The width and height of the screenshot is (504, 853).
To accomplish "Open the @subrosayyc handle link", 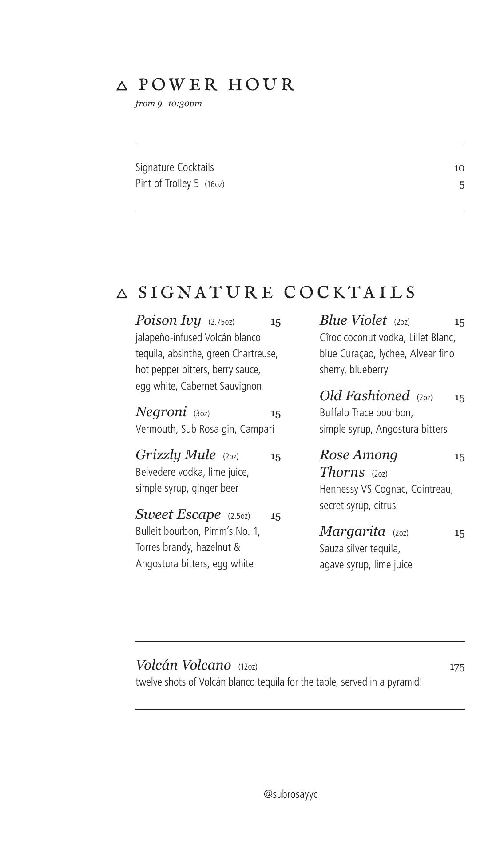I will (x=290, y=794).
